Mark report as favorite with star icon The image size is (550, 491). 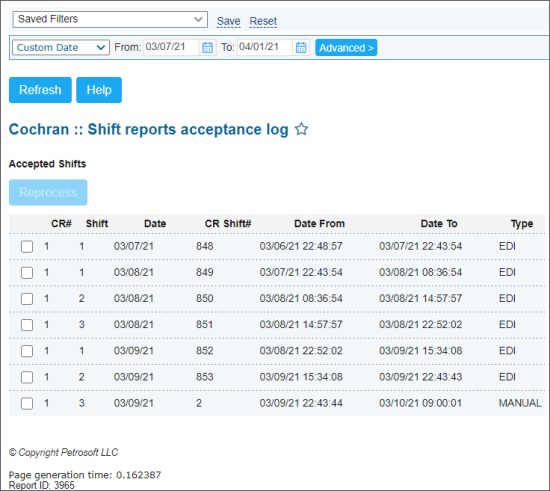click(x=301, y=129)
